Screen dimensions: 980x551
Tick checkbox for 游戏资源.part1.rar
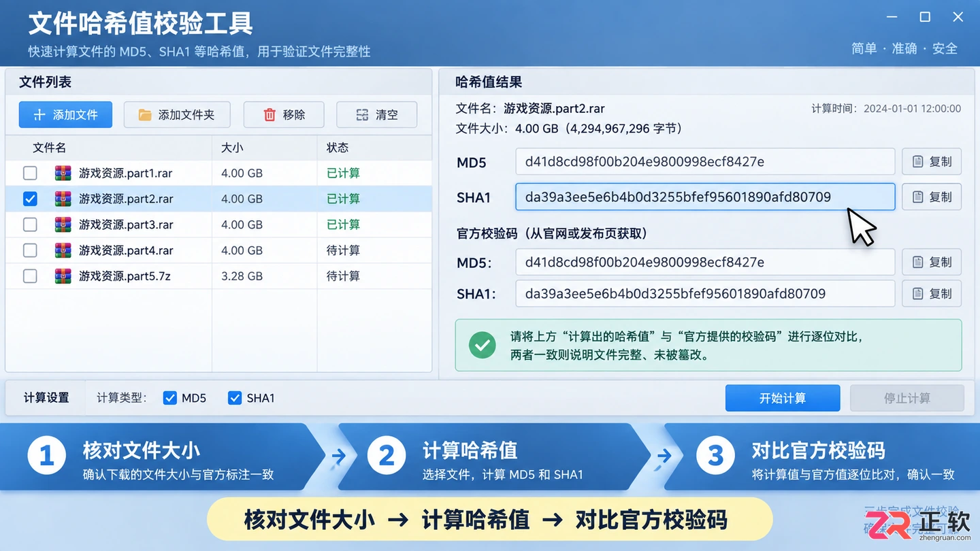30,173
